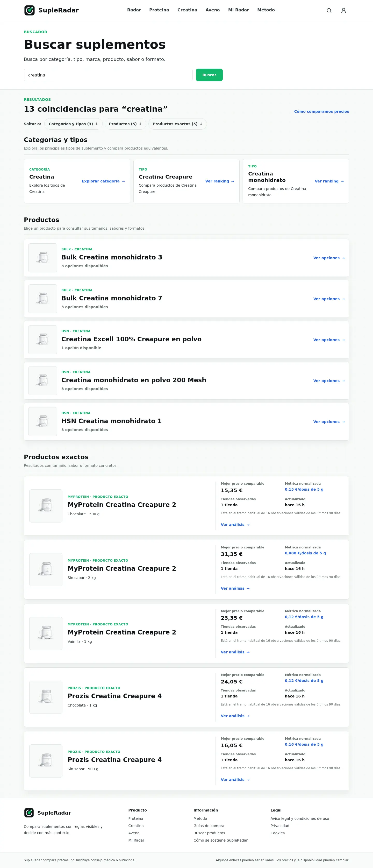Open Mi Radar in top navigation
373x868 pixels.
pyautogui.click(x=238, y=10)
